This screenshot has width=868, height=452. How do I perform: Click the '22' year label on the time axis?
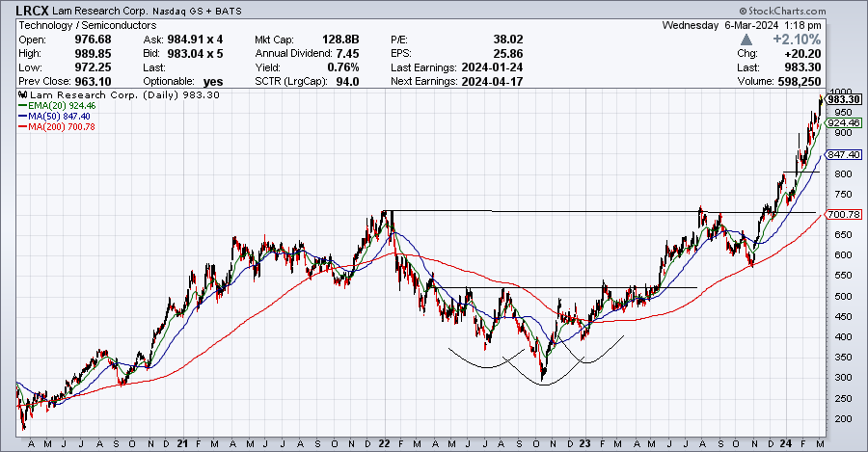(384, 443)
